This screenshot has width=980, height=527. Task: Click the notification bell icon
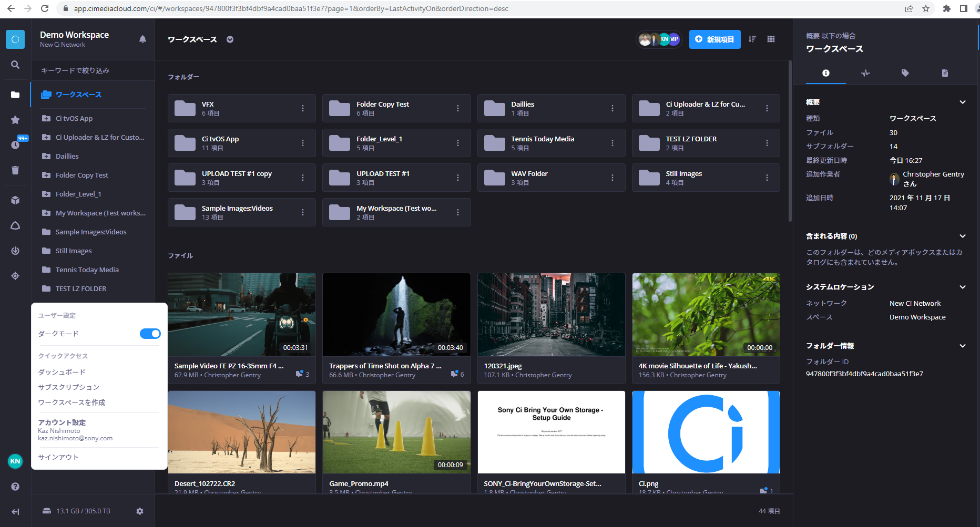pos(142,39)
